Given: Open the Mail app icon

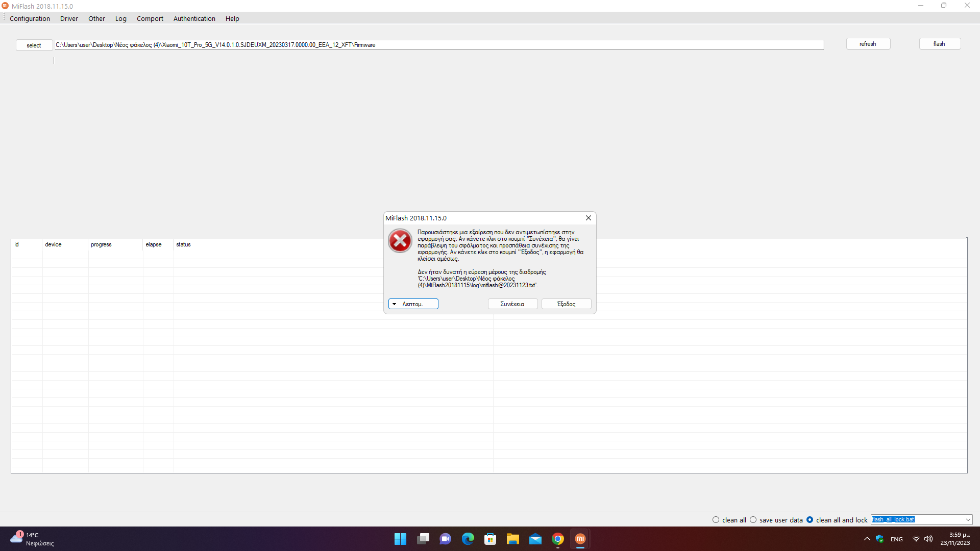Looking at the screenshot, I should [535, 539].
